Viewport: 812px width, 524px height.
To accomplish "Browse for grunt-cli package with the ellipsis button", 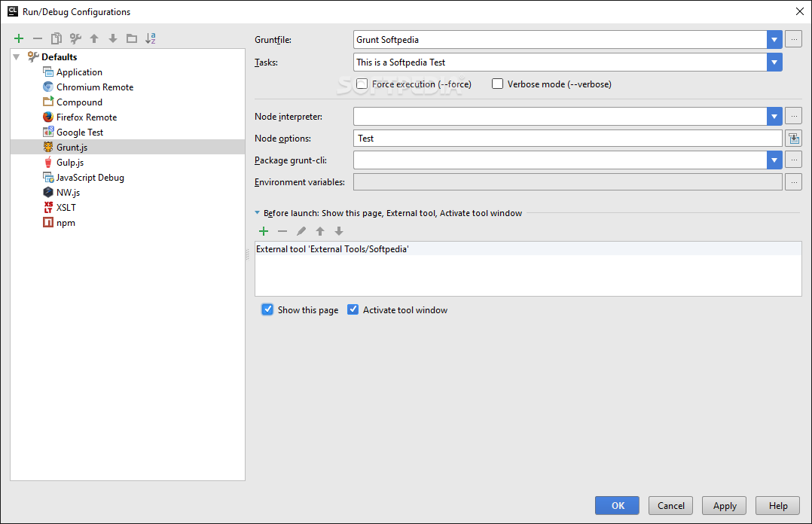I will point(793,160).
